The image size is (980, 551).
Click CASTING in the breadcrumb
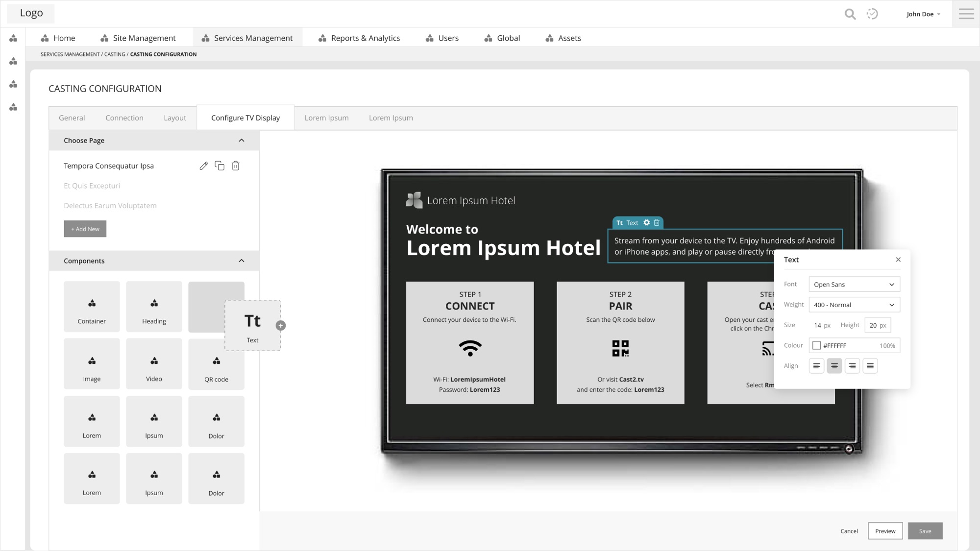115,54
